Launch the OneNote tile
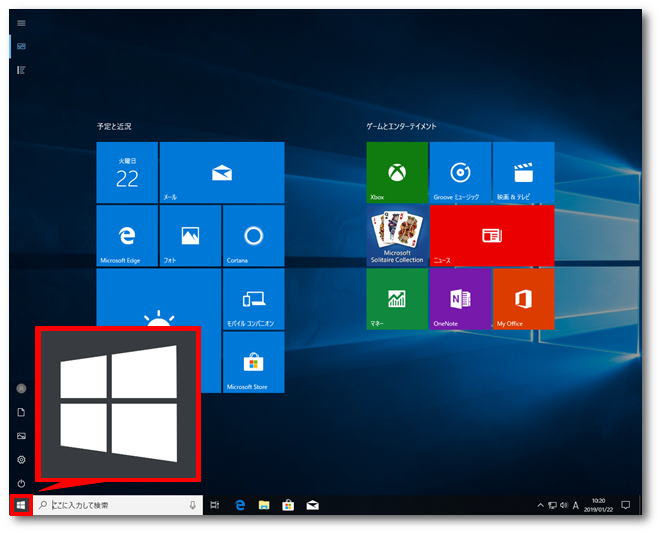The width and height of the screenshot is (661, 534). click(460, 299)
